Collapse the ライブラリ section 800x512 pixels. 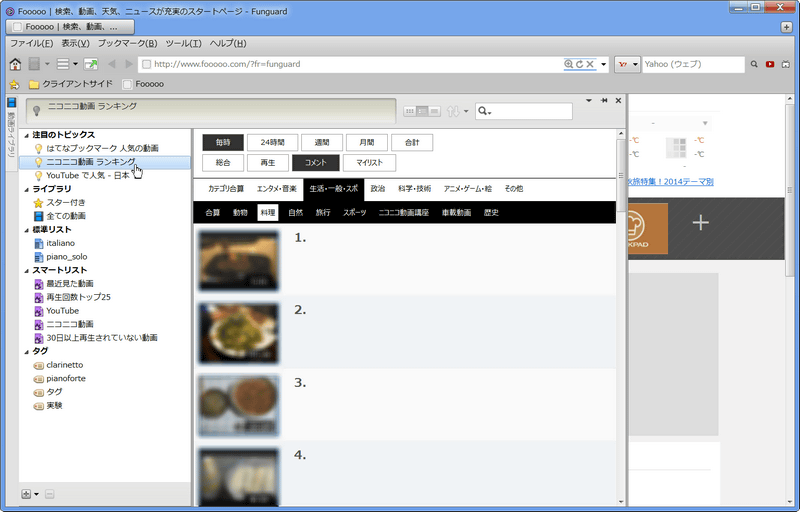pos(27,189)
